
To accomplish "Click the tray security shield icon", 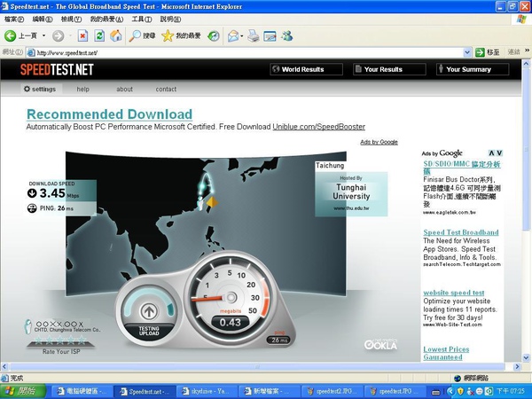I will (x=461, y=391).
